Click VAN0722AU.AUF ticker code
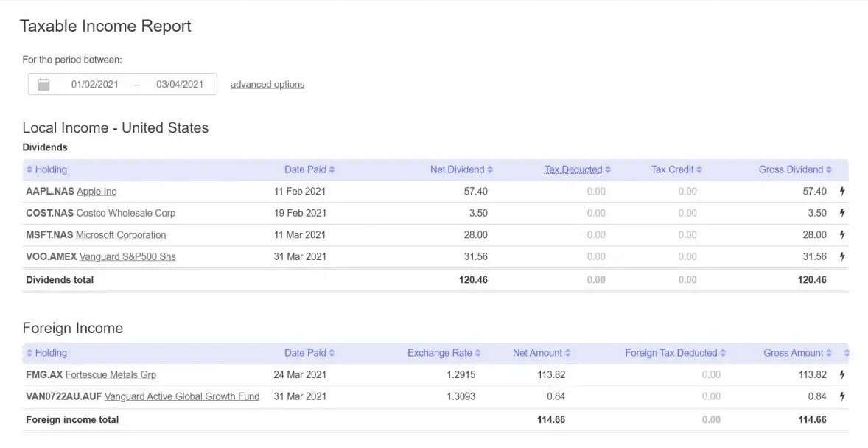The height and width of the screenshot is (448, 868). tap(64, 396)
